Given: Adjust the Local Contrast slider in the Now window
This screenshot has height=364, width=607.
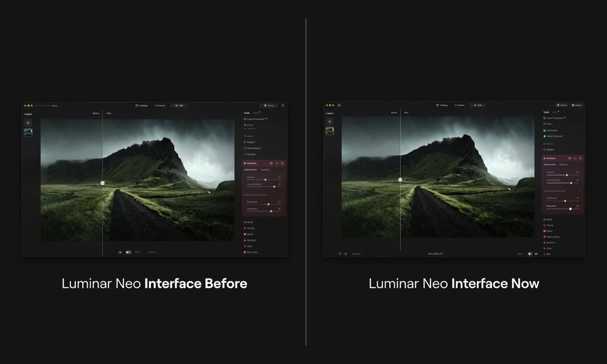Looking at the screenshot, I should (x=562, y=183).
